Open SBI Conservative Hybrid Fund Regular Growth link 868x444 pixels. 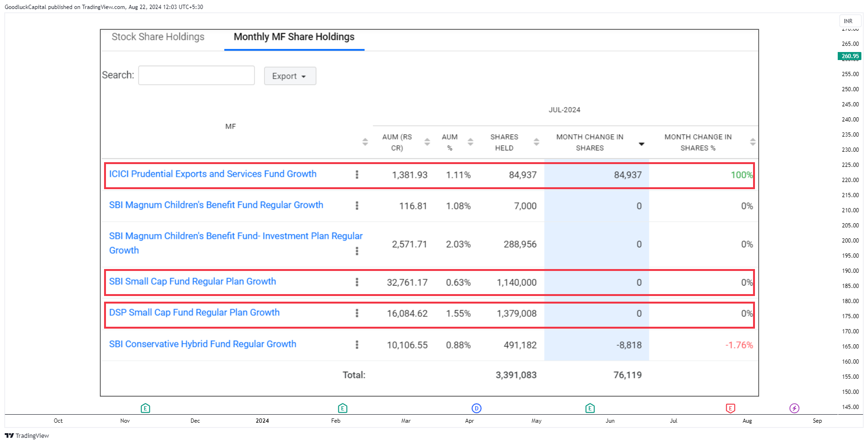pos(202,344)
